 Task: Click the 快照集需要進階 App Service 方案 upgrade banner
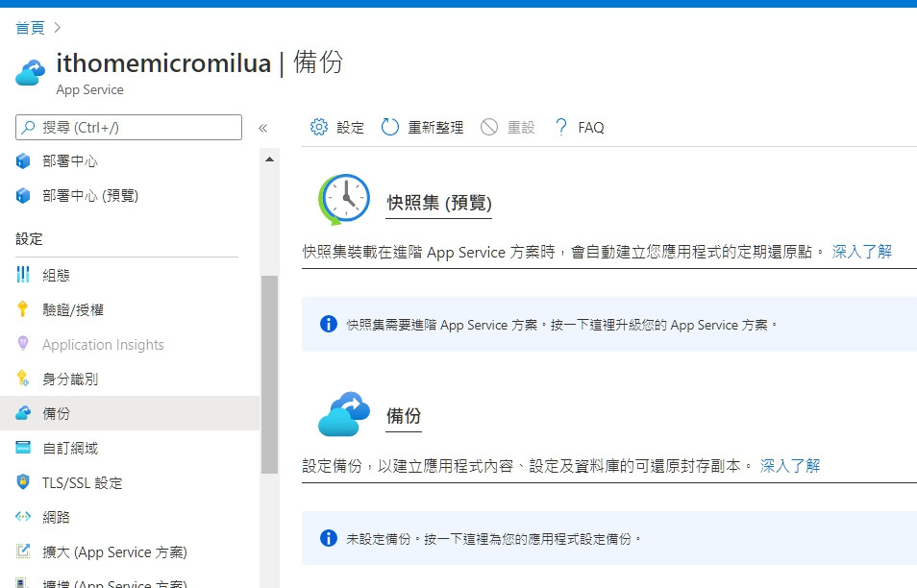pyautogui.click(x=609, y=325)
